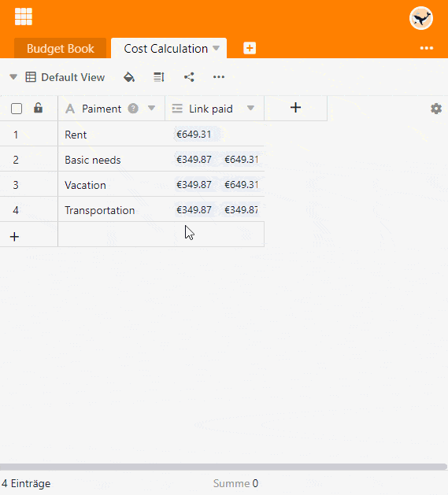Collapse the views list triangle
The height and width of the screenshot is (495, 448).
pyautogui.click(x=13, y=76)
